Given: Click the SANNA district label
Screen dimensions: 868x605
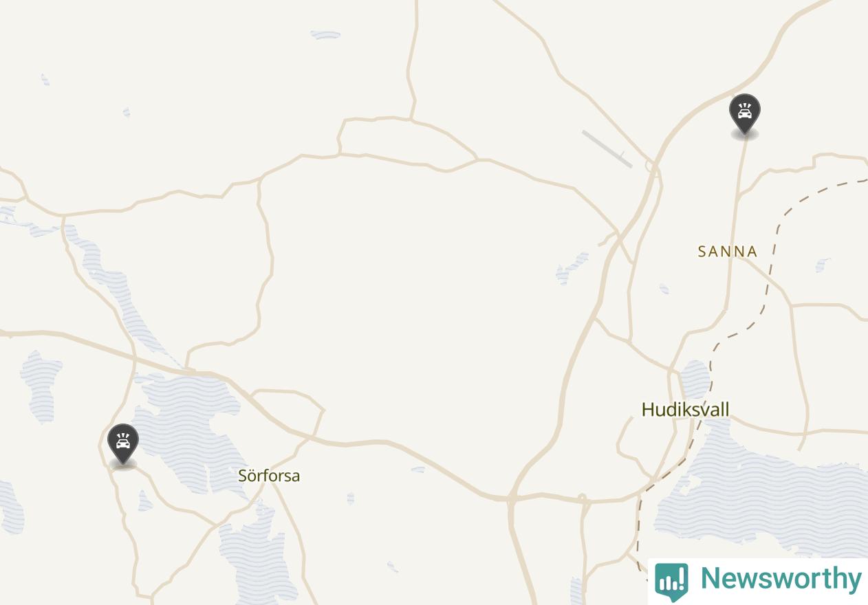Looking at the screenshot, I should [728, 252].
